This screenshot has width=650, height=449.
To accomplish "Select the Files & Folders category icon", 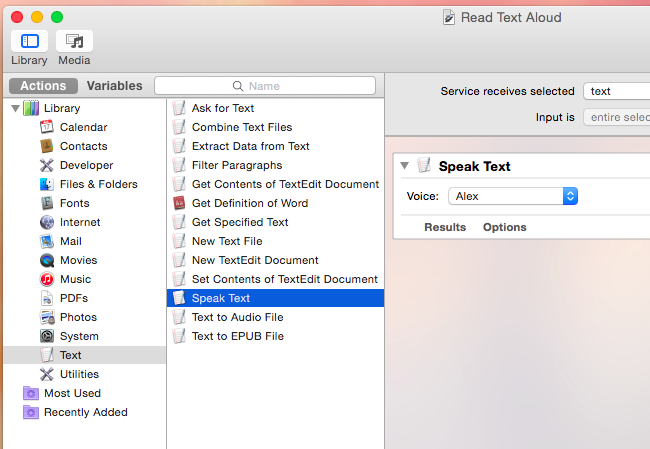I will (x=47, y=184).
